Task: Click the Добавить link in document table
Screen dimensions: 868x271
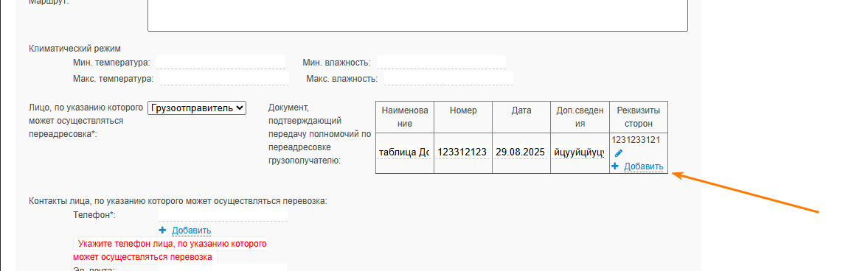Action: pos(643,166)
